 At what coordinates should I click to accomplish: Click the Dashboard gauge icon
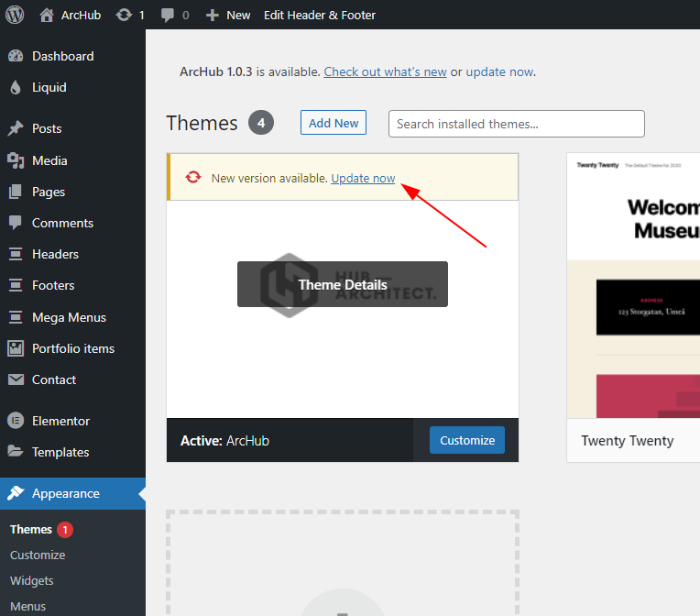click(x=16, y=56)
